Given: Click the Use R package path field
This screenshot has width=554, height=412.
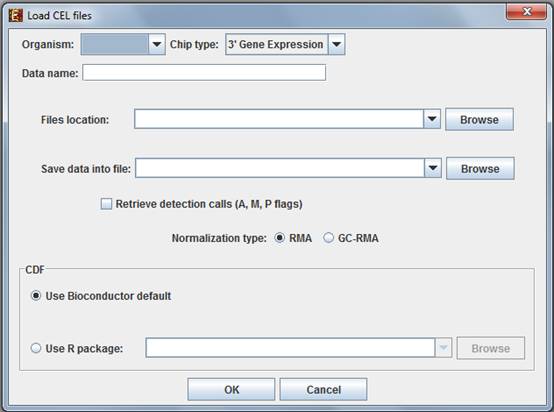Looking at the screenshot, I should [290, 348].
